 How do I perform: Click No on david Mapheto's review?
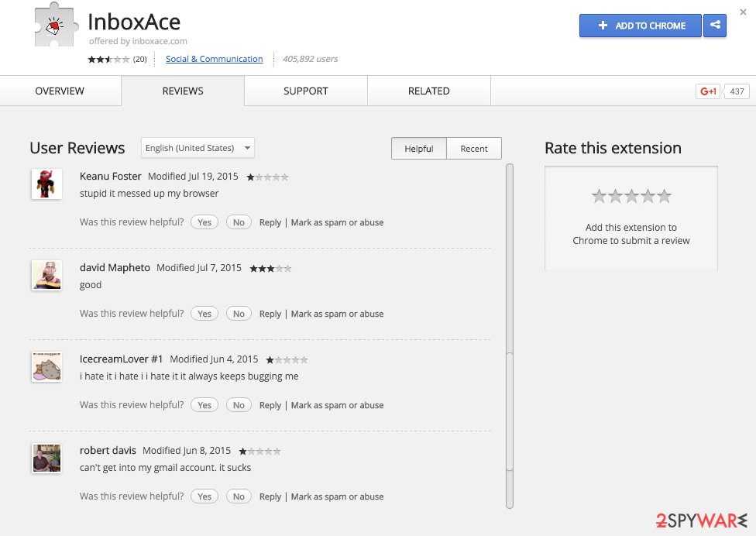(x=239, y=314)
